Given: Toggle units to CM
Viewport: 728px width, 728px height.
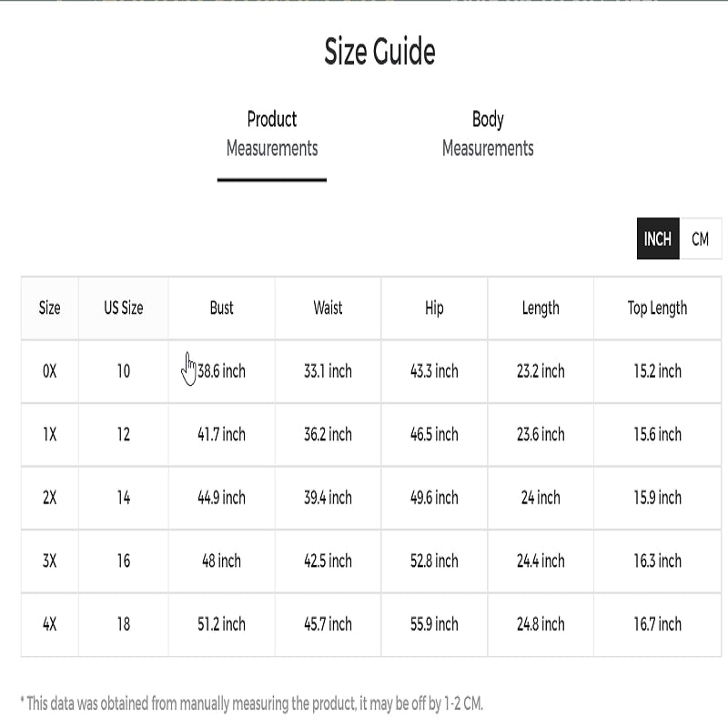Looking at the screenshot, I should [700, 238].
